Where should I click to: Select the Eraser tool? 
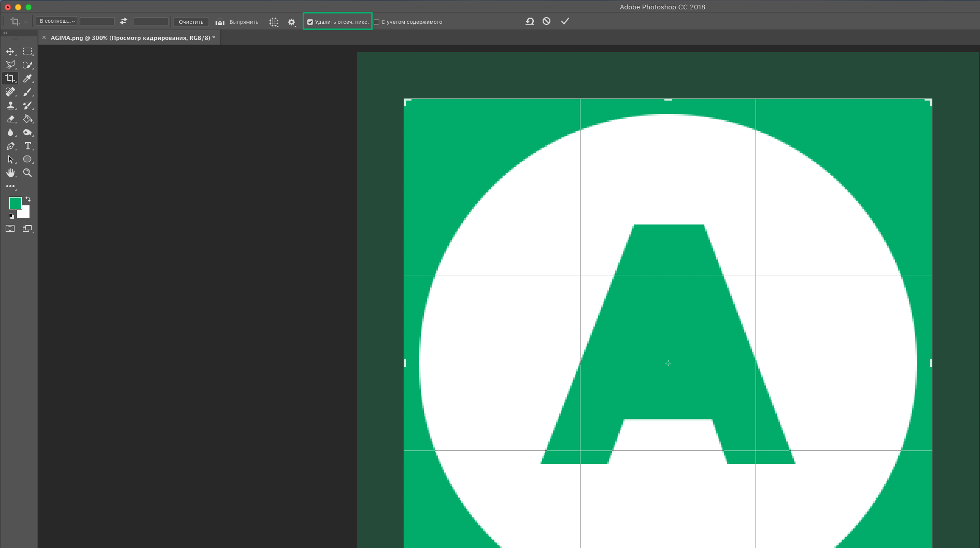(x=10, y=119)
